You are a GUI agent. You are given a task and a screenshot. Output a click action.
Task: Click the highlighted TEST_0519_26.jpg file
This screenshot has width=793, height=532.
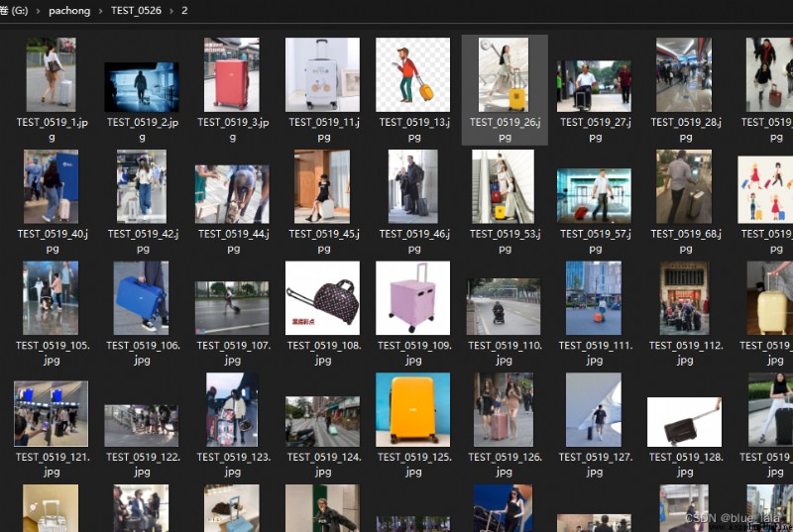pyautogui.click(x=505, y=90)
